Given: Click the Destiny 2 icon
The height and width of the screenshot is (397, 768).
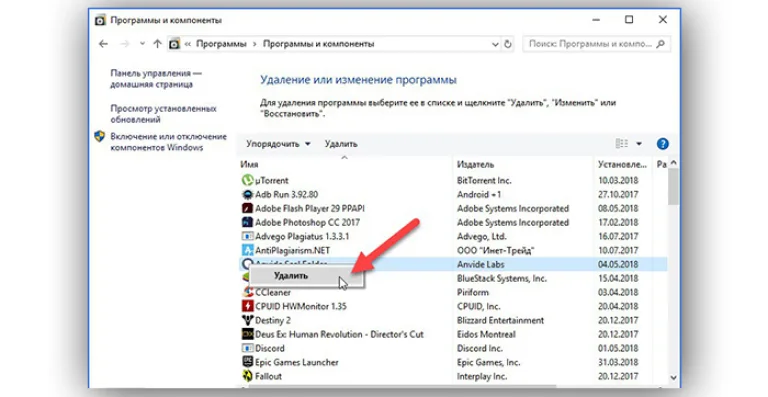Looking at the screenshot, I should [x=247, y=321].
